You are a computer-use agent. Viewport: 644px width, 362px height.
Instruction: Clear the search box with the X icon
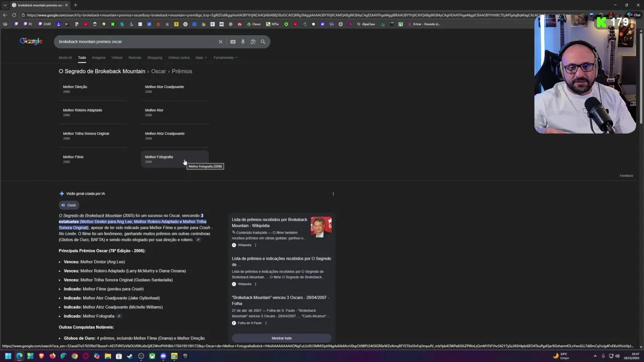pyautogui.click(x=220, y=42)
